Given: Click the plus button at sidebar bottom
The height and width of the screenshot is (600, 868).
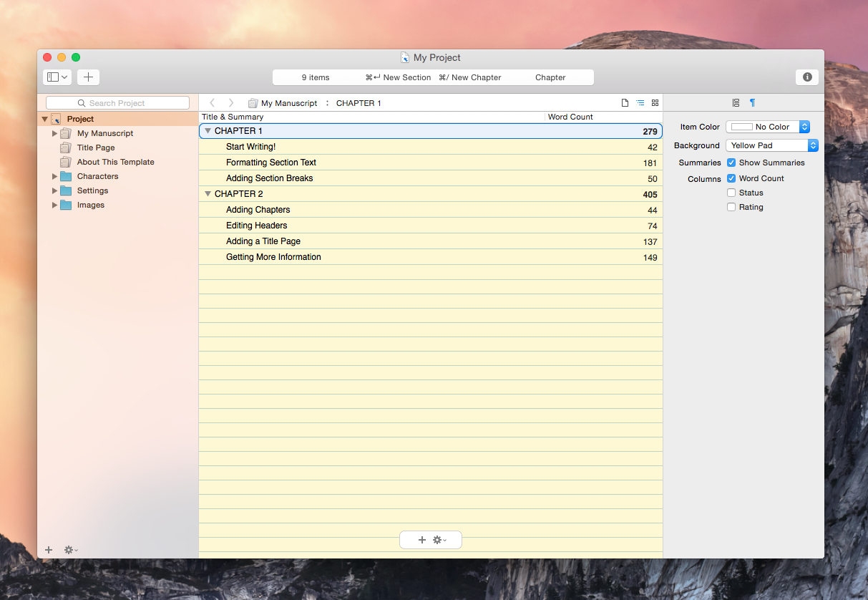Looking at the screenshot, I should (x=49, y=550).
